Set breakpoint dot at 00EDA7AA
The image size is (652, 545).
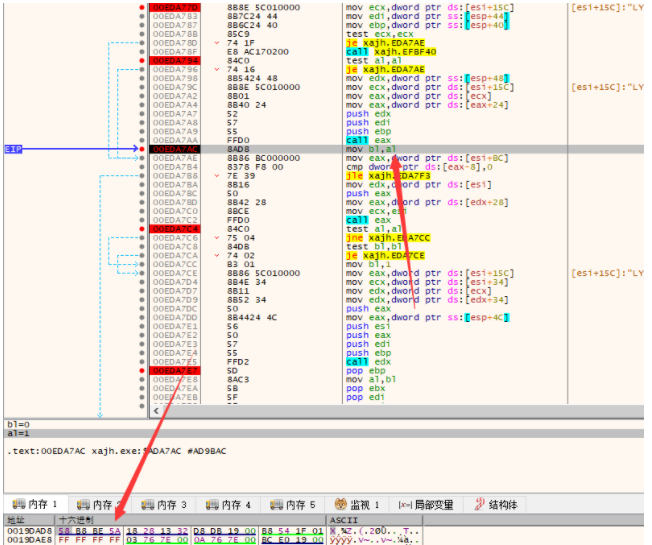142,140
